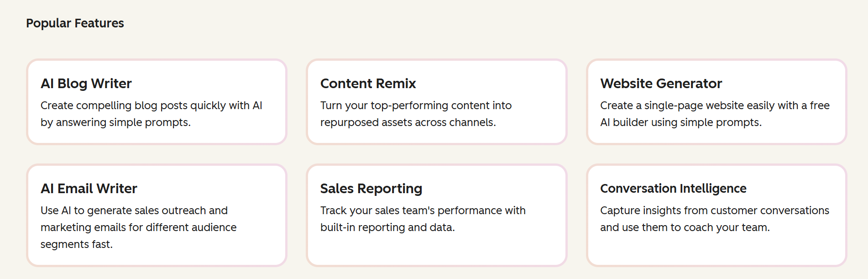The width and height of the screenshot is (868, 279).
Task: Click the AI Email Writer title
Action: [x=89, y=189]
